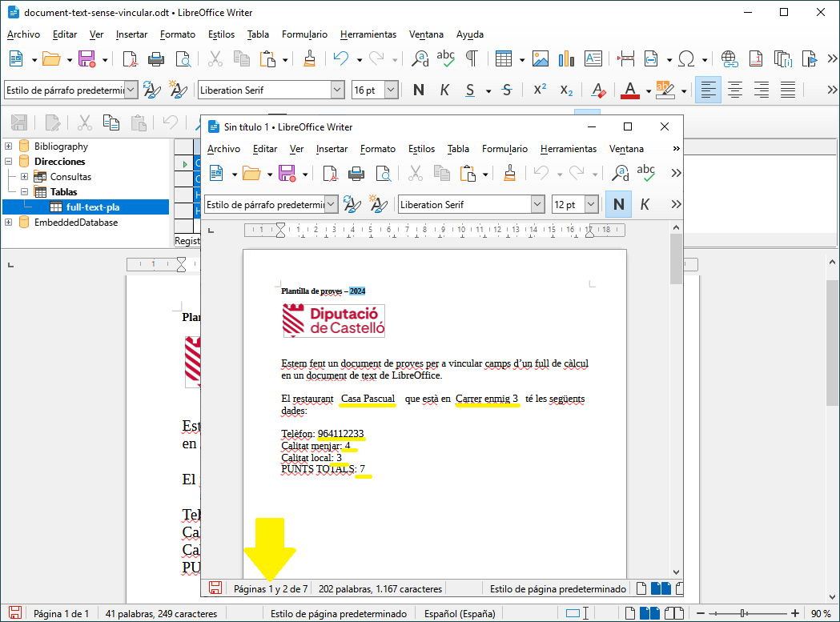Open font name dropdown in Sin título 1

pos(538,205)
